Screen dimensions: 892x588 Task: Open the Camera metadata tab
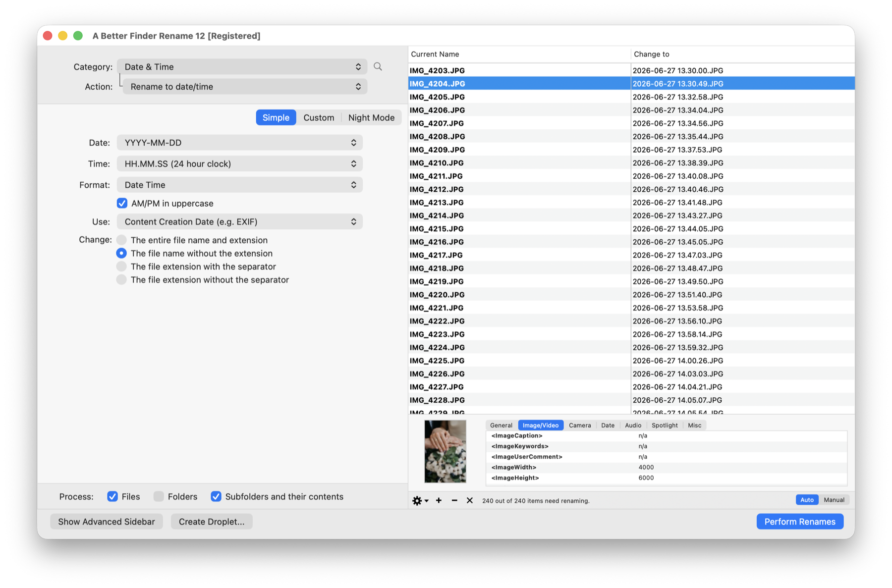click(x=580, y=425)
